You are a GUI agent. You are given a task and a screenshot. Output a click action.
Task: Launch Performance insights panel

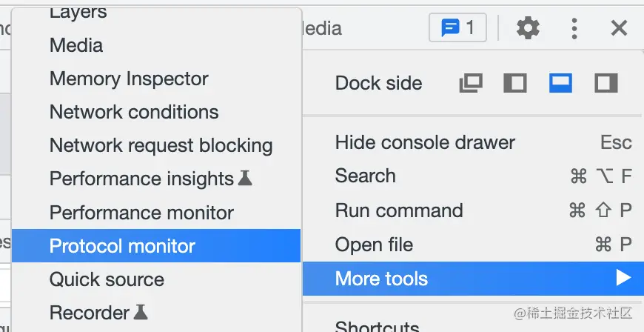[x=141, y=179]
